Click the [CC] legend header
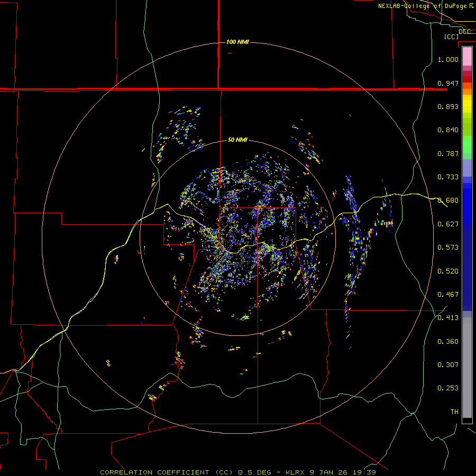Image resolution: width=476 pixels, height=476 pixels. 451,36
